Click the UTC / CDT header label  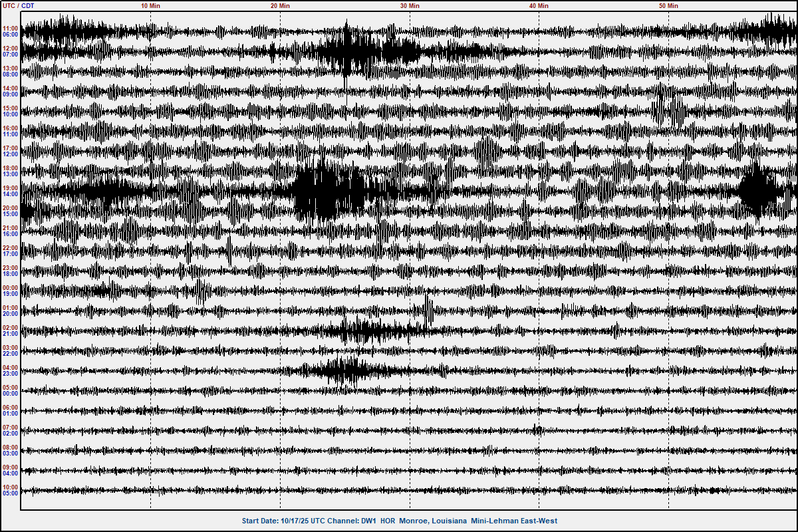tap(19, 5)
